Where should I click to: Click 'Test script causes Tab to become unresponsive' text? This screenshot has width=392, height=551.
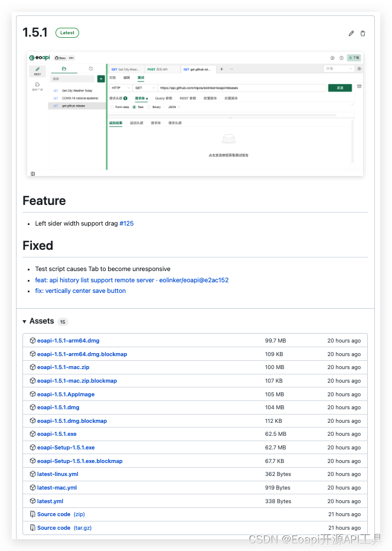[x=103, y=269]
